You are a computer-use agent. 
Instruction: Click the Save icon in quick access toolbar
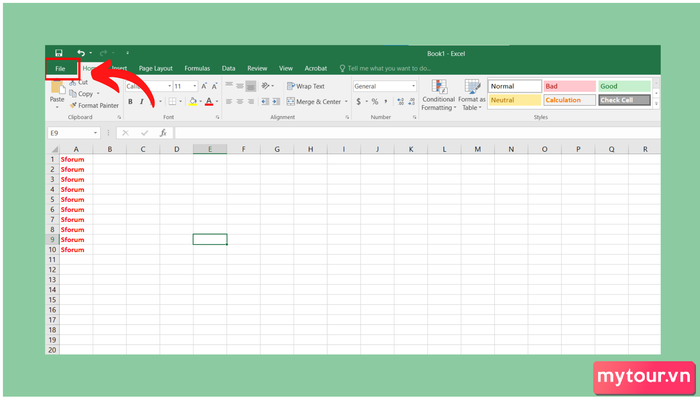[x=58, y=53]
